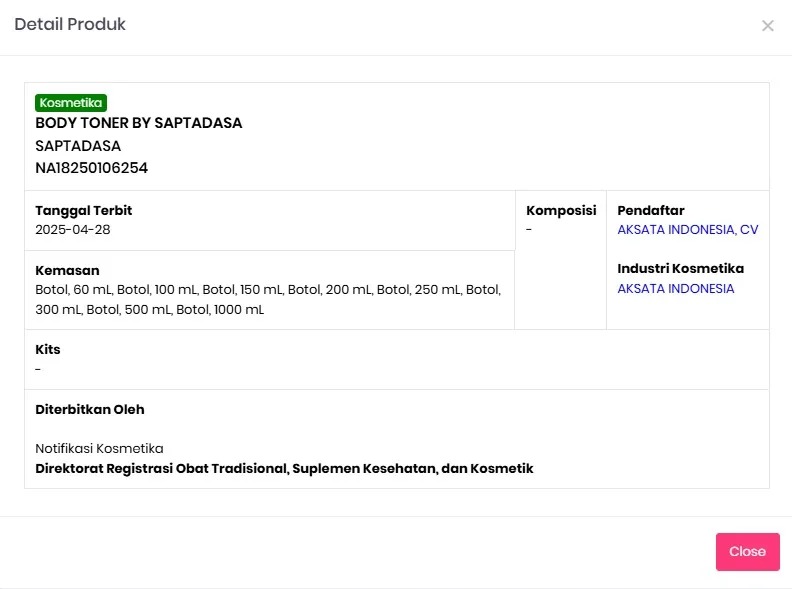Screen dimensions: 792x589
Task: Click the brand name SAPTADASA below the title
Action: [x=78, y=146]
